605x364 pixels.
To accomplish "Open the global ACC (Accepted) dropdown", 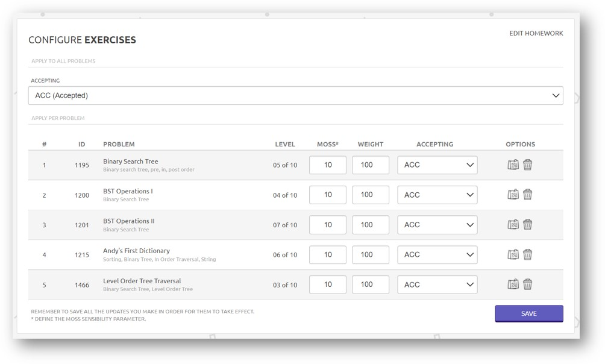I will (x=295, y=95).
